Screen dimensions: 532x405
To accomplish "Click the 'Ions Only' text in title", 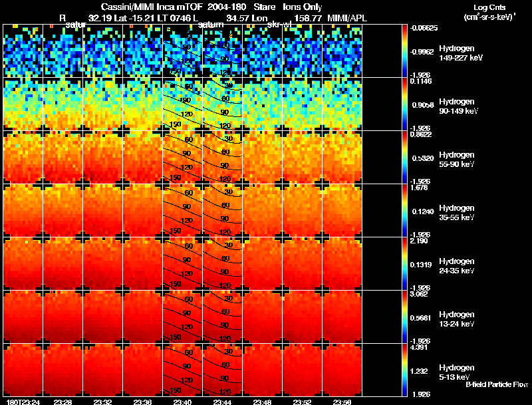I will click(303, 7).
